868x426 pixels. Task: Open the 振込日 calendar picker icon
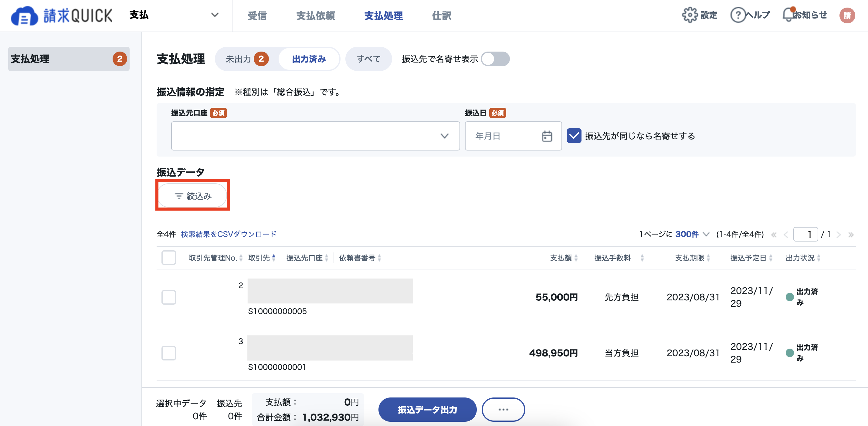pos(547,136)
